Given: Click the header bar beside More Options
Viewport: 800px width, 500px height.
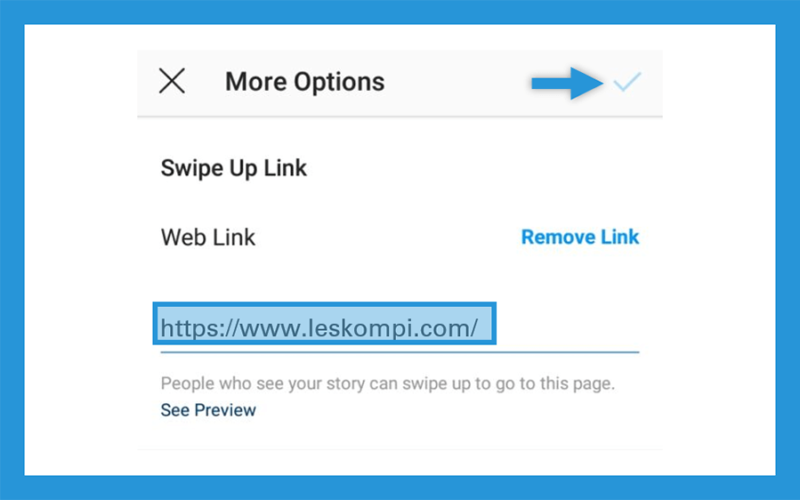Looking at the screenshot, I should click(457, 83).
